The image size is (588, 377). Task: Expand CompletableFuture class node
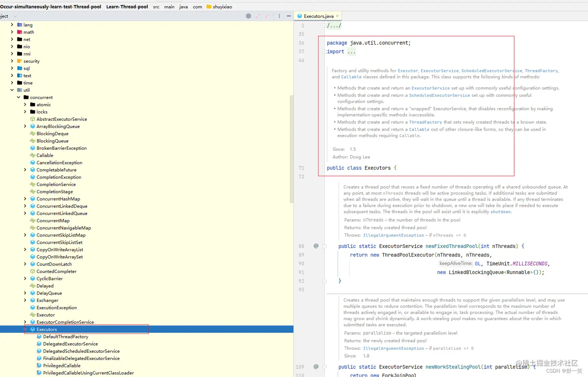point(25,170)
